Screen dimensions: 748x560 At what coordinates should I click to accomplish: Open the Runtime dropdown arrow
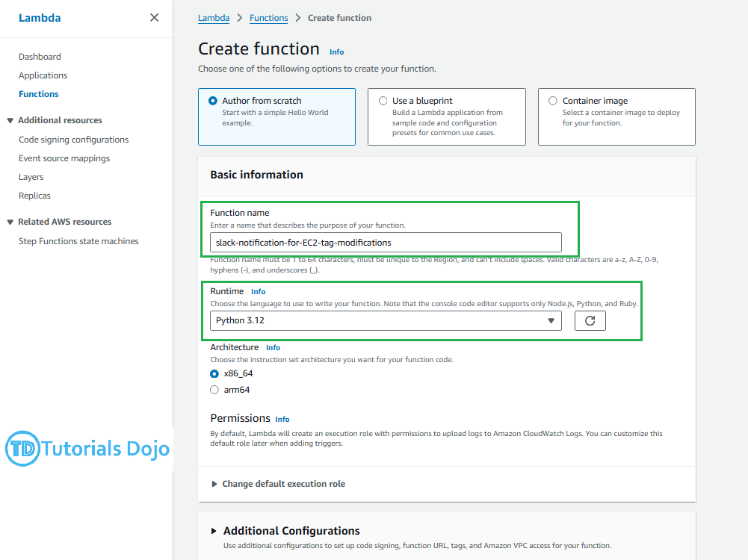tap(551, 321)
